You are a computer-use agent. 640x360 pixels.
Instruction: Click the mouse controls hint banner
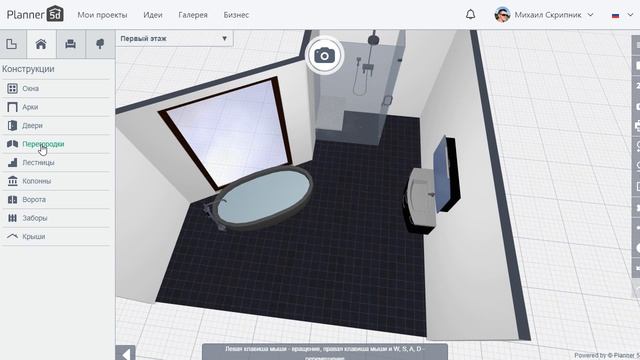click(325, 352)
